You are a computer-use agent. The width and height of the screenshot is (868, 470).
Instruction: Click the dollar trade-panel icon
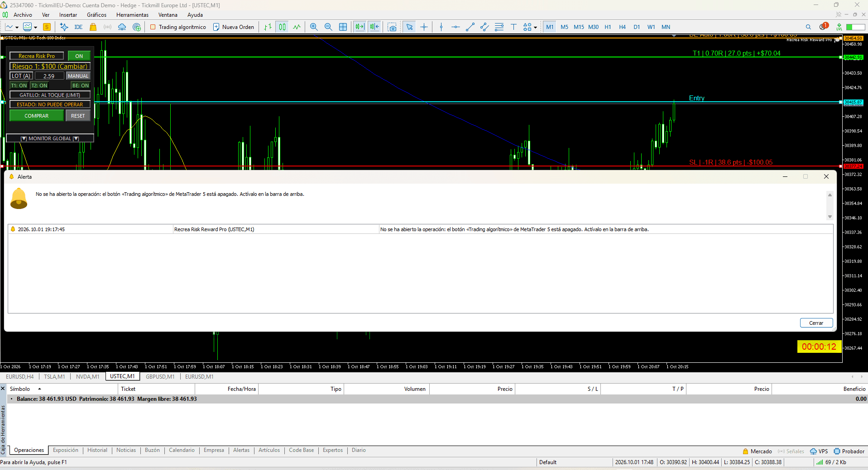pos(47,27)
